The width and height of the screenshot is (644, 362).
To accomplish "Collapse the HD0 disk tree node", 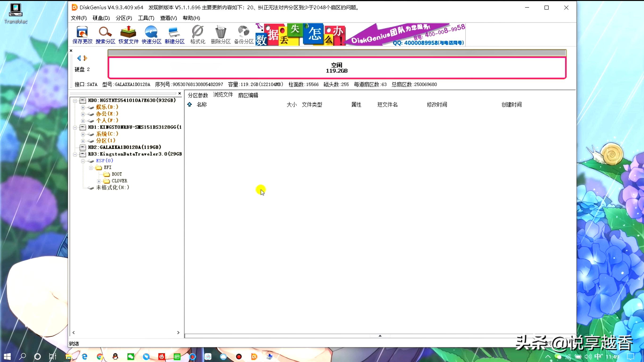I will [x=75, y=101].
